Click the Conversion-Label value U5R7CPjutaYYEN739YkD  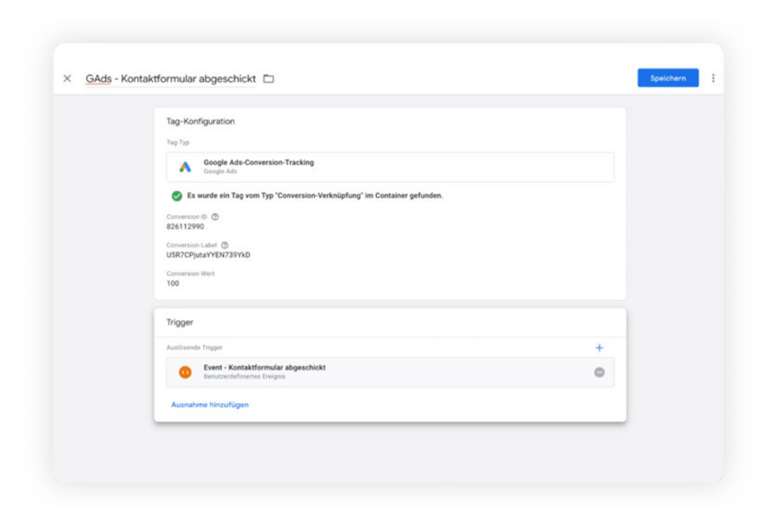(x=208, y=254)
